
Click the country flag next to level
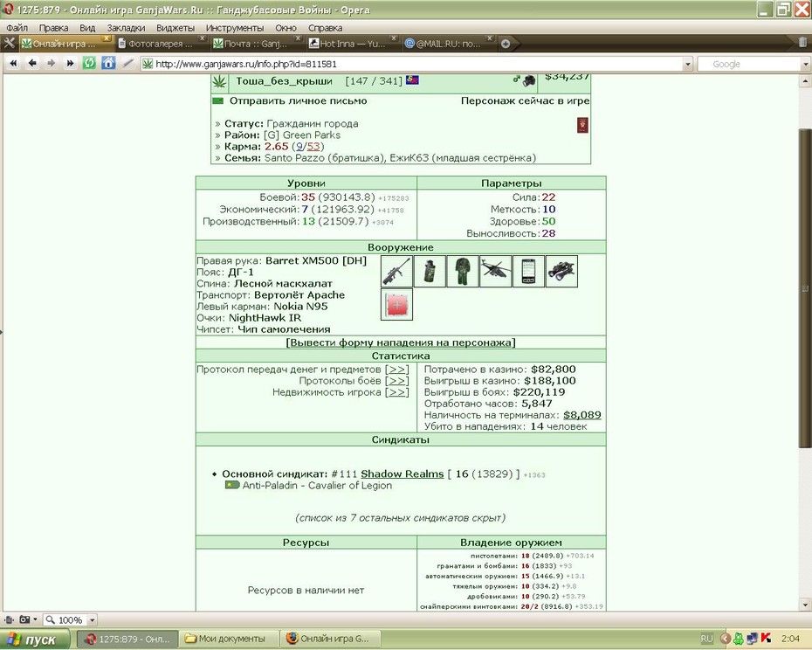pos(412,80)
